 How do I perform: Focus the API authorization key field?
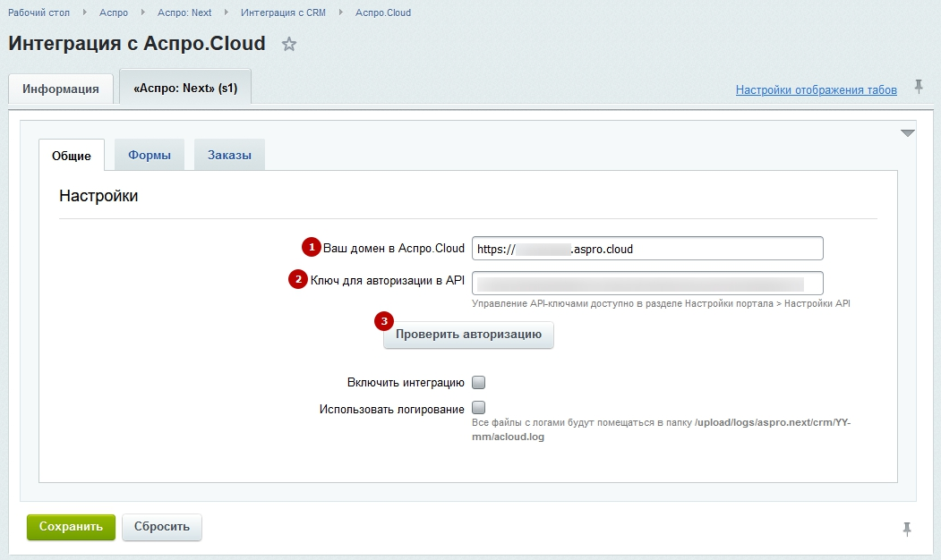(647, 283)
